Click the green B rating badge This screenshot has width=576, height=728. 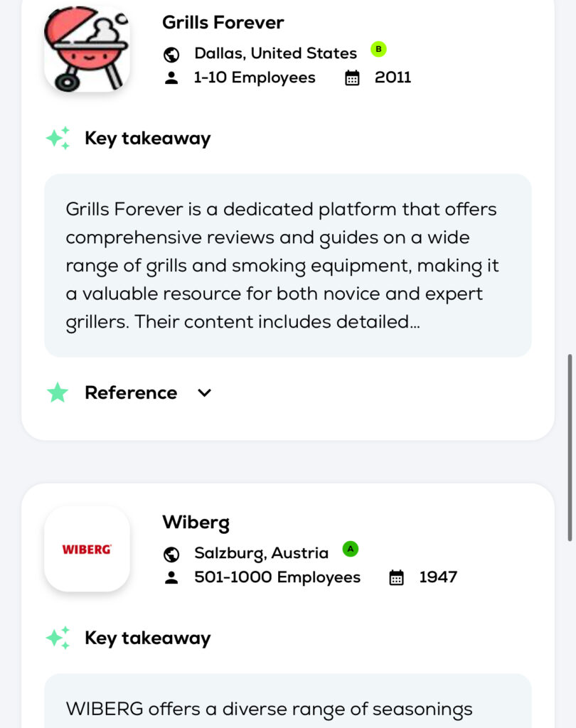click(x=378, y=49)
